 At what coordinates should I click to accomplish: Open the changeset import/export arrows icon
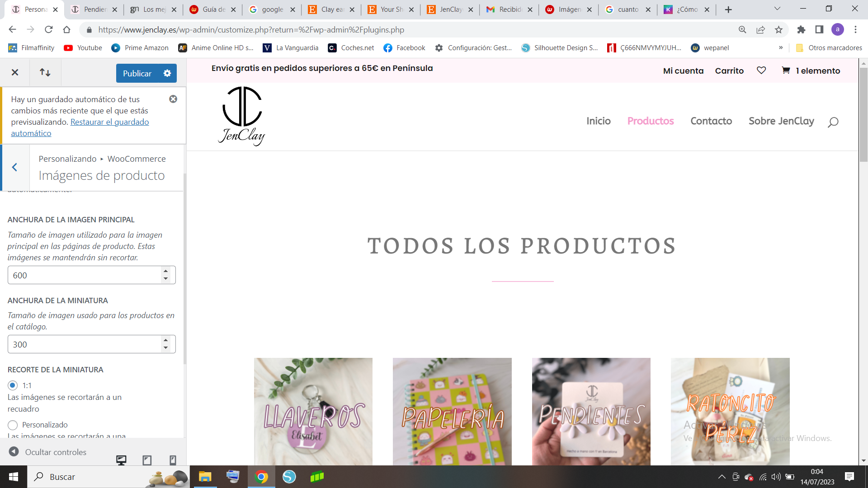tap(45, 72)
